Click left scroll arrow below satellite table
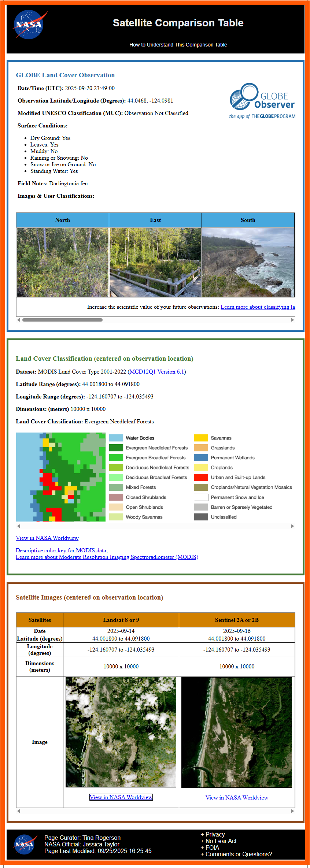The image size is (310, 868). [19, 811]
